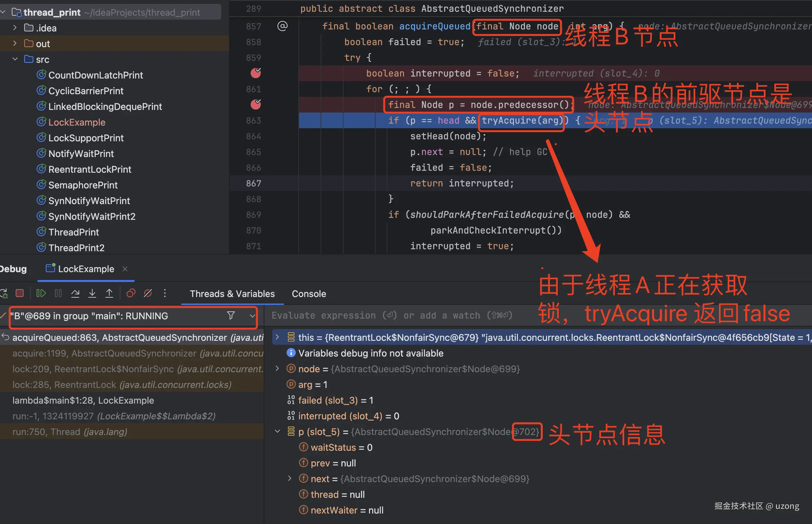Collapse the p (slot_5) variable node

click(x=277, y=431)
